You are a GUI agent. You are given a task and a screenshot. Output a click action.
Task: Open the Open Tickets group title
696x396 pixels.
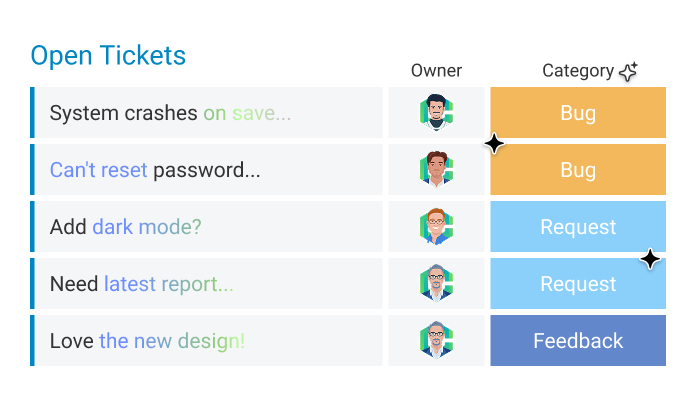(108, 56)
